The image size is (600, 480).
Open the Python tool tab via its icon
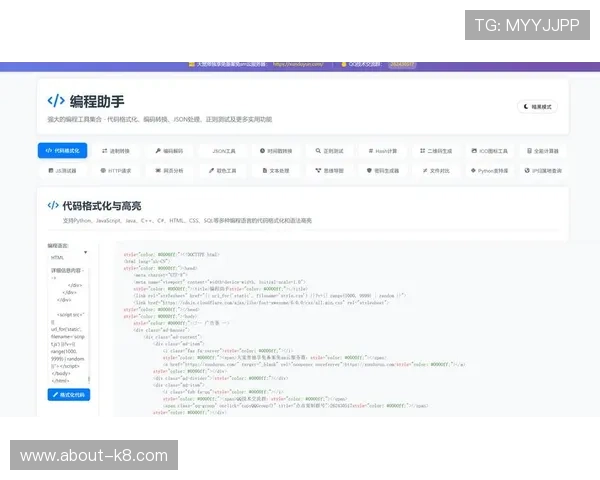489,171
